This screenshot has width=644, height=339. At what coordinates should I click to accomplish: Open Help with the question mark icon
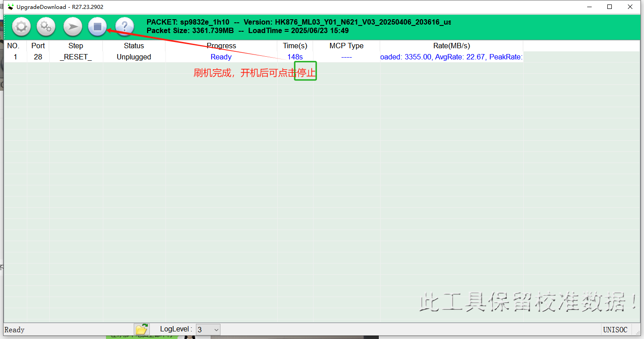tap(124, 27)
